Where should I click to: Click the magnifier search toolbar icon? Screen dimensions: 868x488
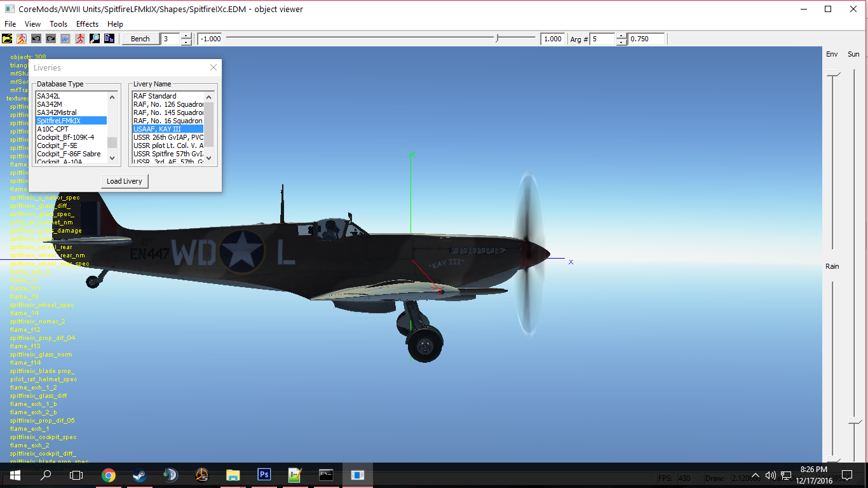click(95, 39)
